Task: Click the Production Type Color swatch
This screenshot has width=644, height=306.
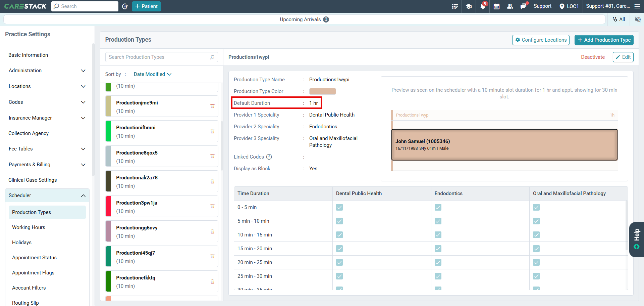Action: pos(322,91)
